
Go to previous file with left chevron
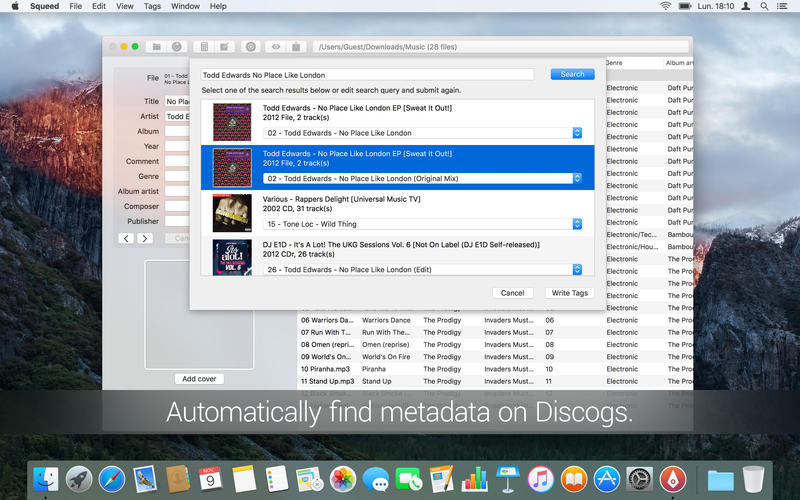(x=126, y=238)
